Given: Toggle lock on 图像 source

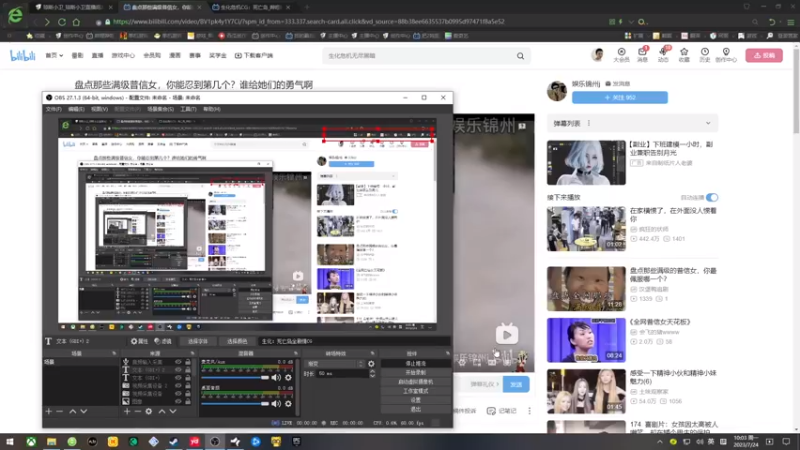Looking at the screenshot, I should pos(188,402).
